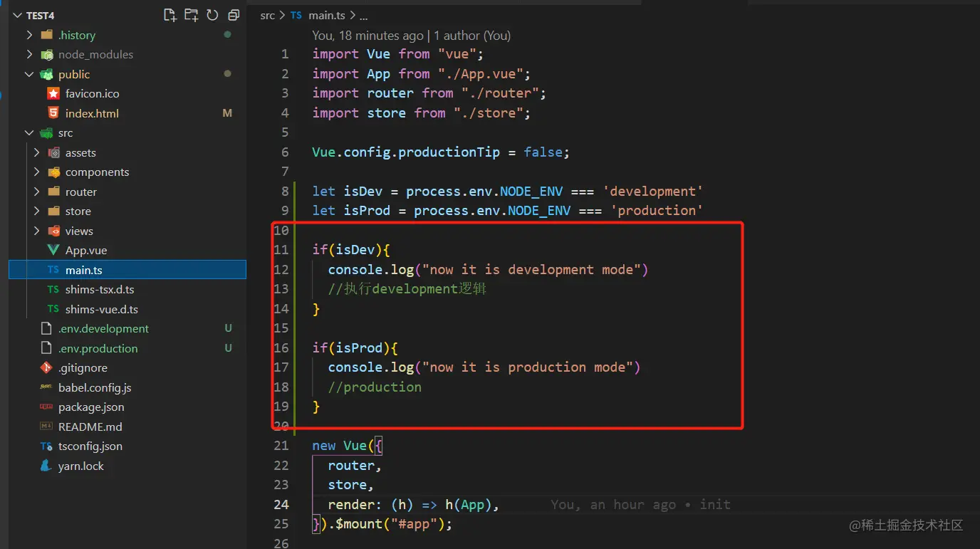
Task: Expand the .history folder
Action: pyautogui.click(x=29, y=35)
